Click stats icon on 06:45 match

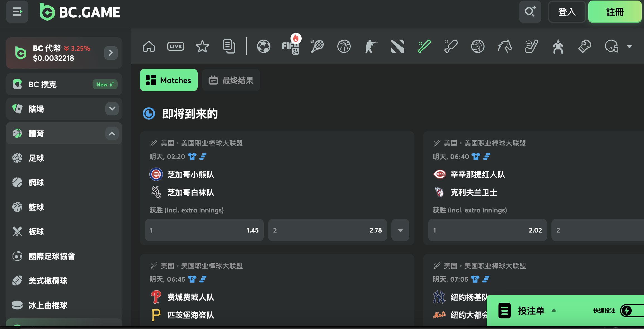(203, 279)
